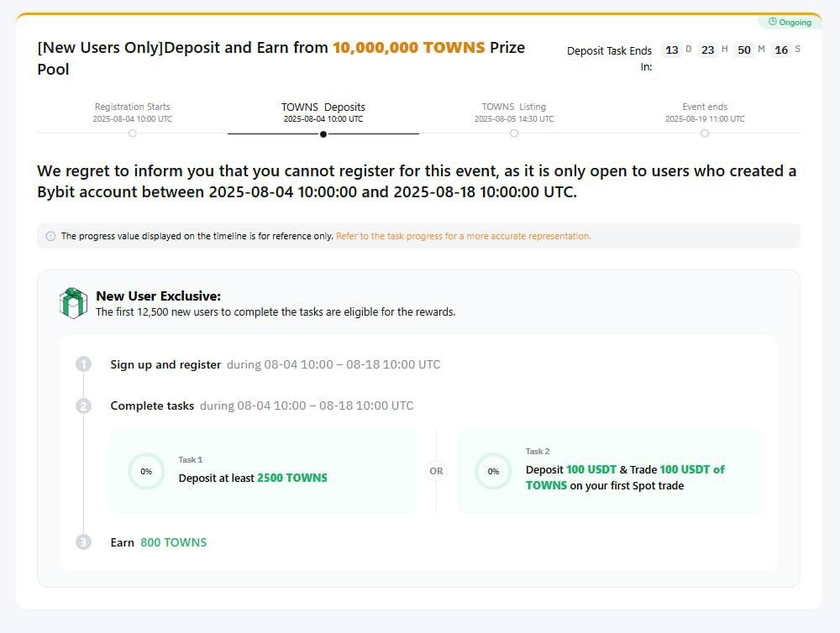Click the countdown minutes value "50"
Viewport: 840px width, 633px height.
pyautogui.click(x=744, y=50)
